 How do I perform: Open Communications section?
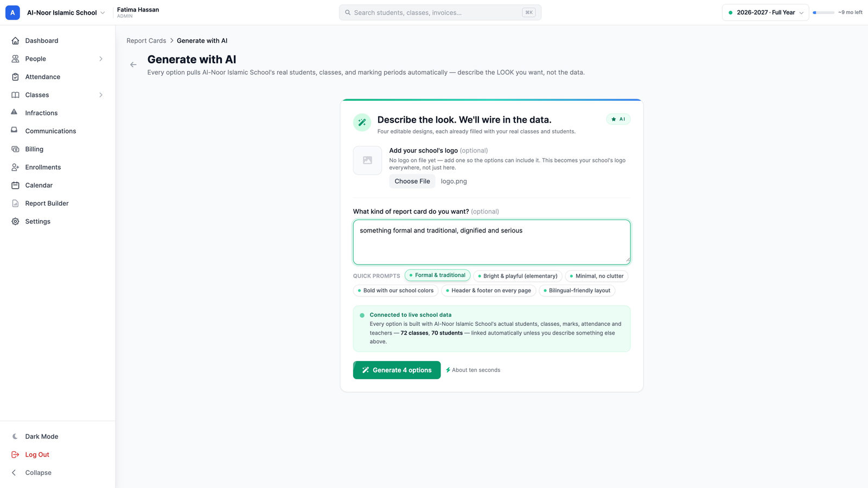tap(58, 131)
